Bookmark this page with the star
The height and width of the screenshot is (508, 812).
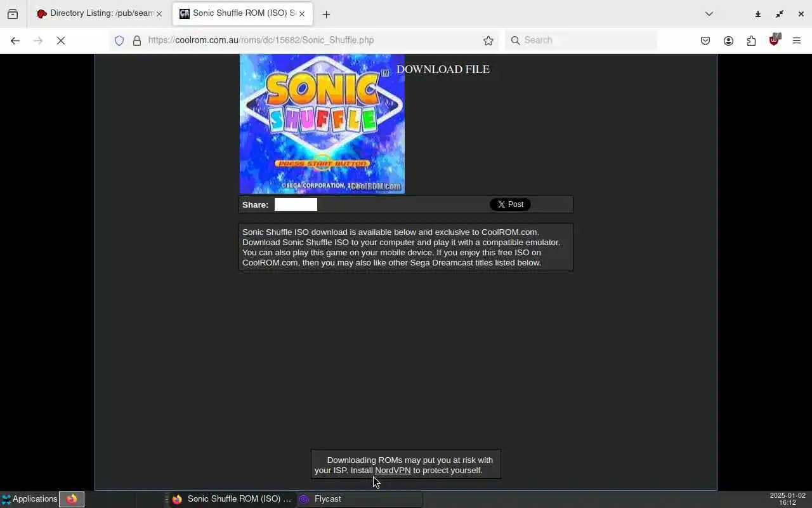pos(488,41)
